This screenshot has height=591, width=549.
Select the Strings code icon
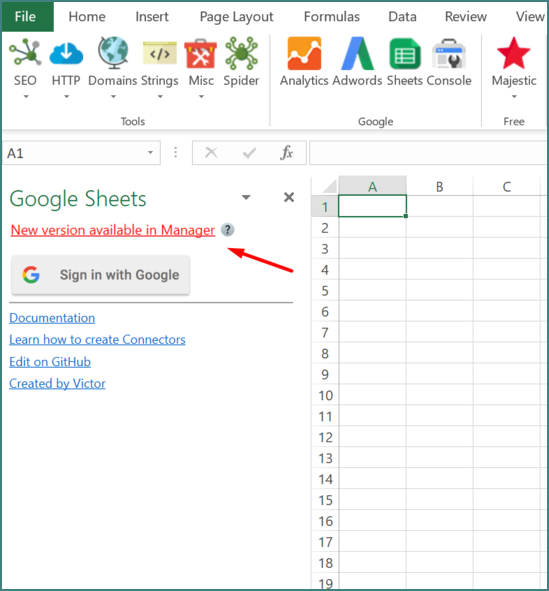point(159,53)
